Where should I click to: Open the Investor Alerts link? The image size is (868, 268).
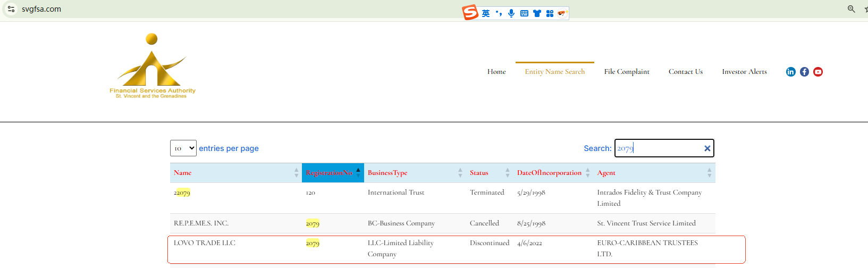pyautogui.click(x=744, y=72)
